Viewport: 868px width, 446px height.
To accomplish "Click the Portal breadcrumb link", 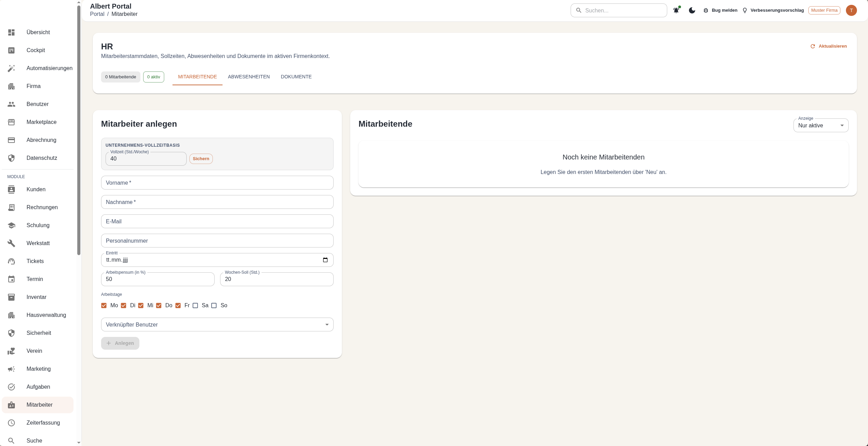I will click(x=97, y=14).
